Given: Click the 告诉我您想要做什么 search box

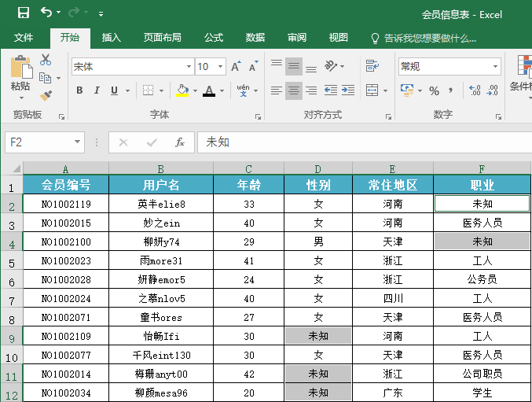Looking at the screenshot, I should coord(429,38).
